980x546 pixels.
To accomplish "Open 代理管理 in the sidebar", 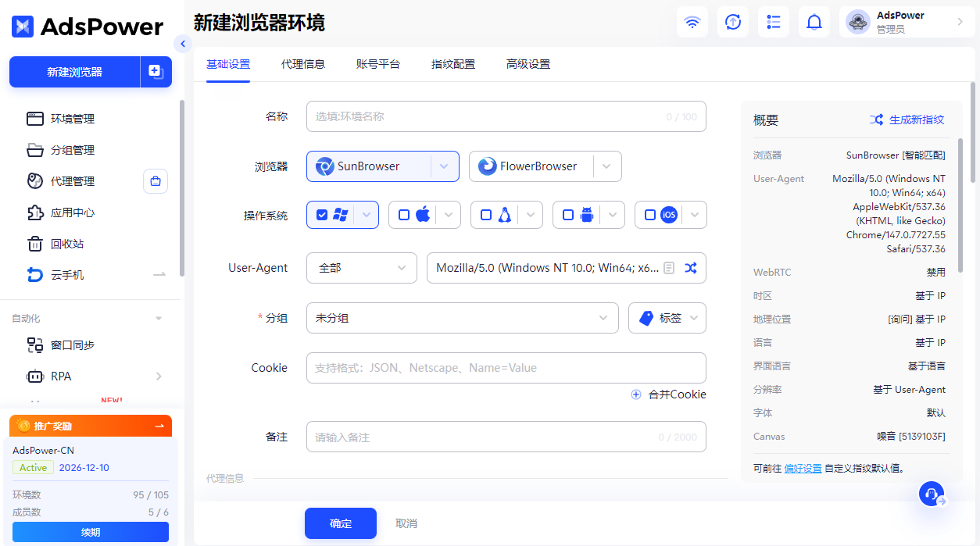I will [74, 181].
